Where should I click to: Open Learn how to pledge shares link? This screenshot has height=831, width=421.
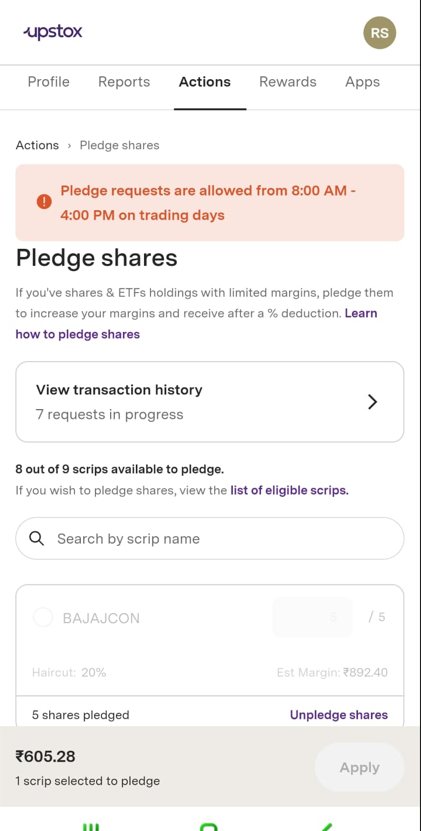pyautogui.click(x=196, y=324)
